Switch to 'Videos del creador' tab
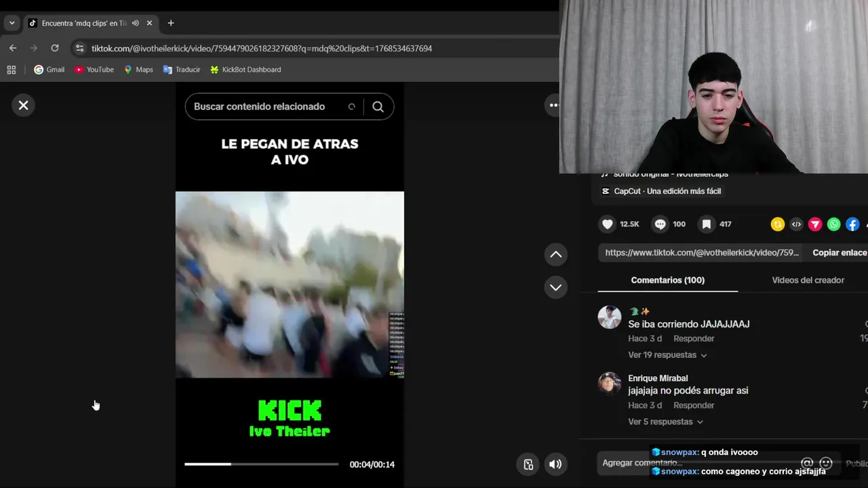This screenshot has height=488, width=868. [808, 280]
